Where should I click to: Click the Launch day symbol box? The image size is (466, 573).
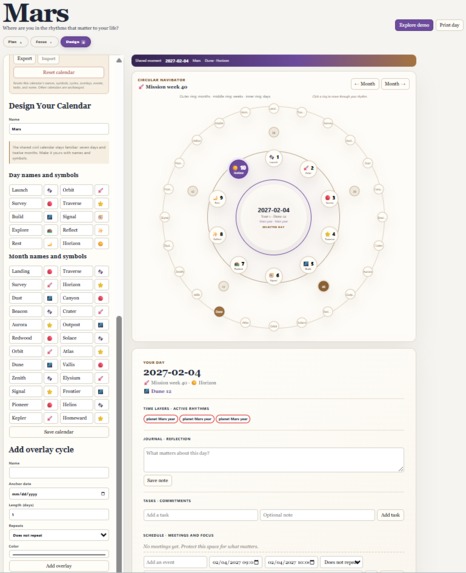50,190
